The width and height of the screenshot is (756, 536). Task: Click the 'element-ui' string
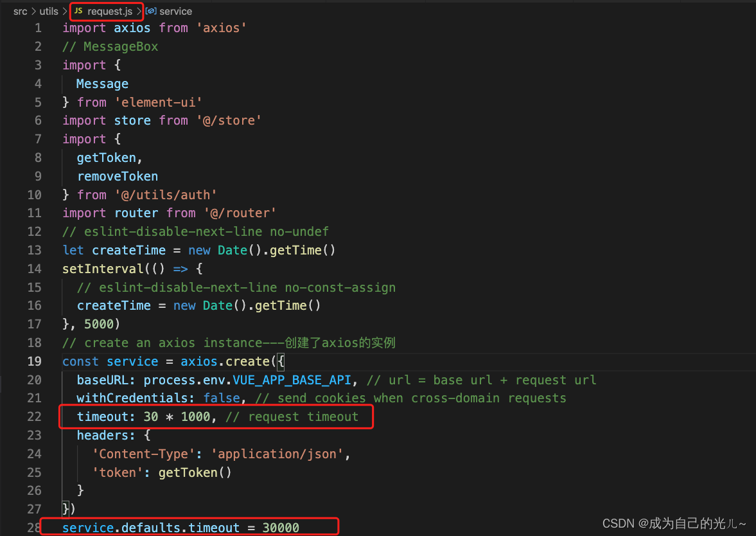pos(158,102)
